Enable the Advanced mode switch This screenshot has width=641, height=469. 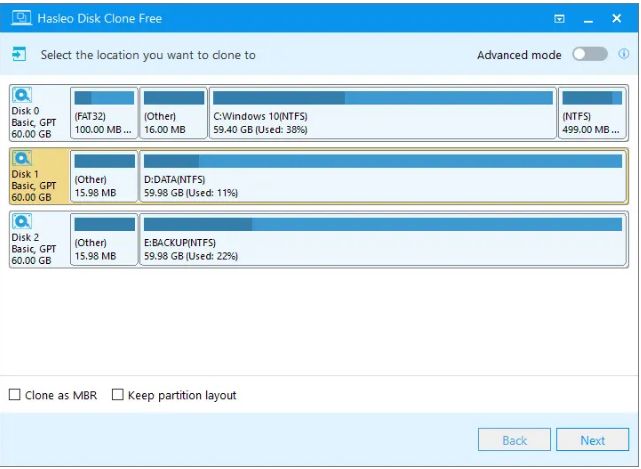tap(590, 54)
